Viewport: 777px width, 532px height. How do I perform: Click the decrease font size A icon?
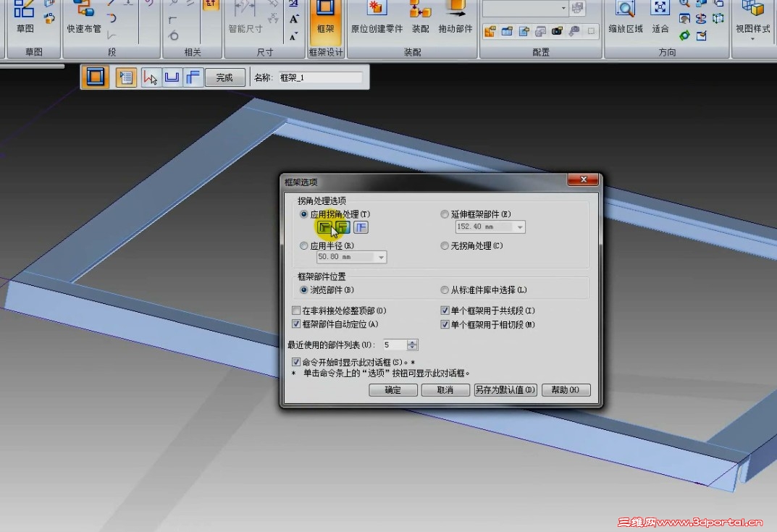coord(294,36)
